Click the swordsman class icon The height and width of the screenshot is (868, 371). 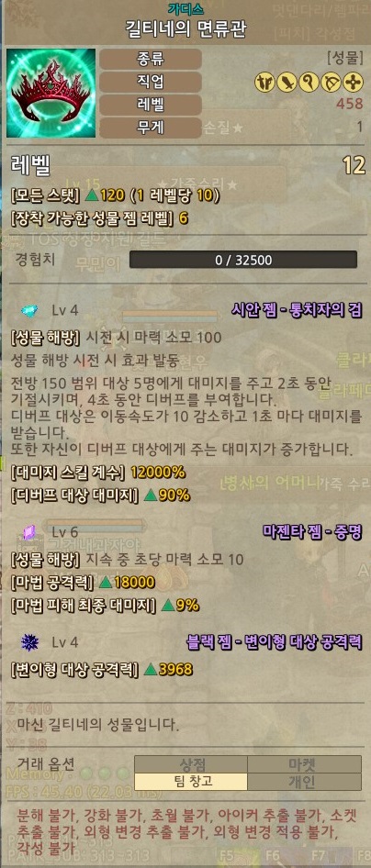coord(287,82)
